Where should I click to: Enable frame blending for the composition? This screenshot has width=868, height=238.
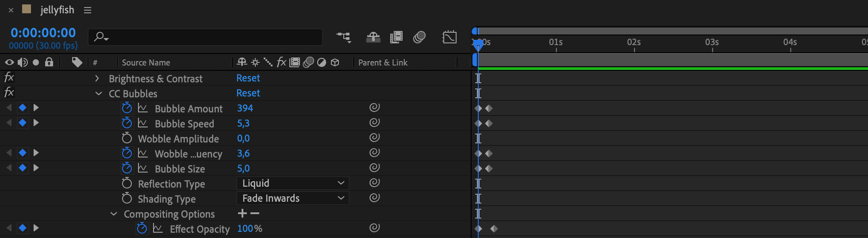pos(396,37)
